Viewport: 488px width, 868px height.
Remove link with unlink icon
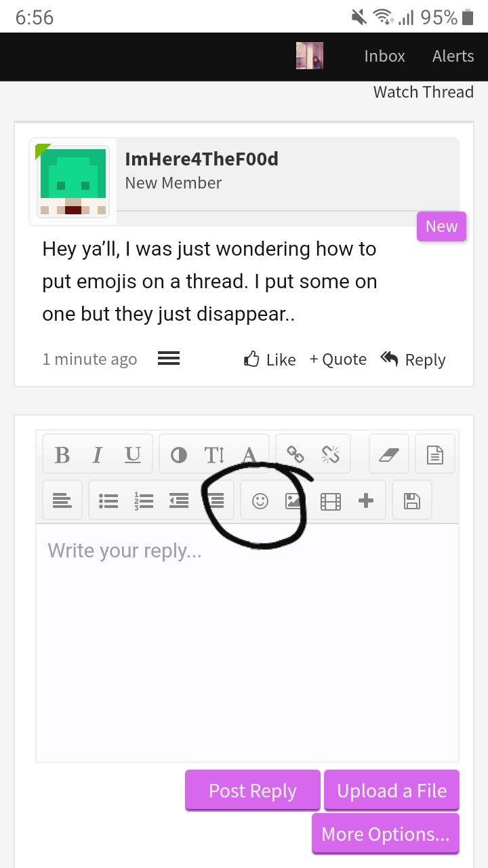point(331,454)
